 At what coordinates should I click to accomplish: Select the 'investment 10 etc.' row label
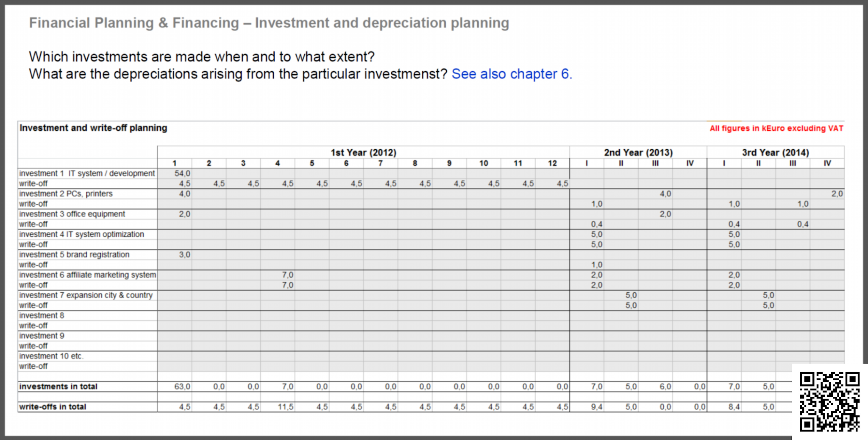[x=51, y=356]
